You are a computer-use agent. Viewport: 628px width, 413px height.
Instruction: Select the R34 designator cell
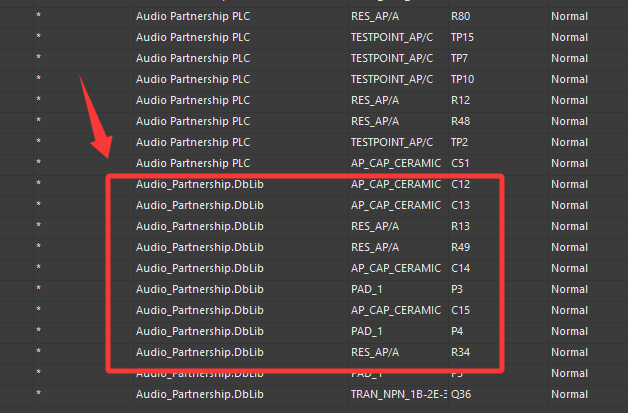(498, 352)
